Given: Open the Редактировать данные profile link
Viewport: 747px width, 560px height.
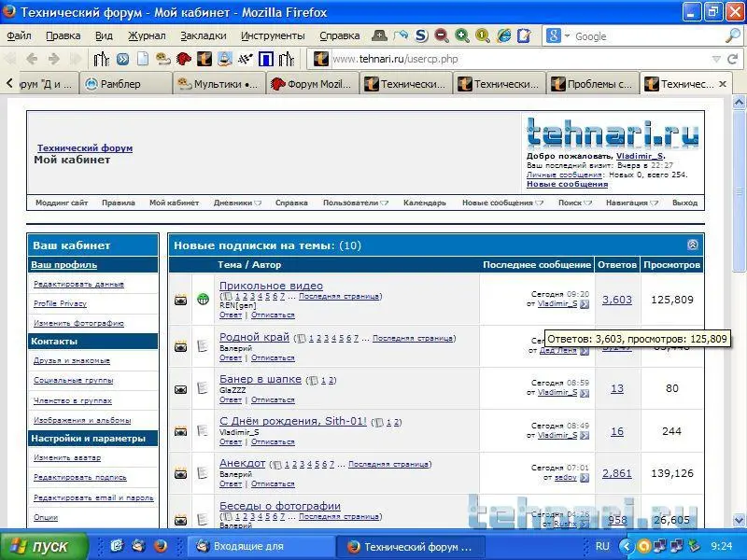Looking at the screenshot, I should 78,285.
